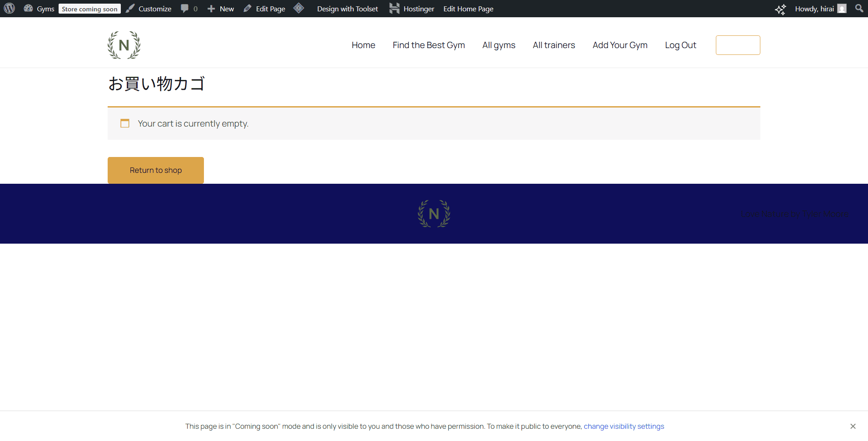Click the Store coming soon badge
This screenshot has height=441, width=868.
(x=89, y=9)
